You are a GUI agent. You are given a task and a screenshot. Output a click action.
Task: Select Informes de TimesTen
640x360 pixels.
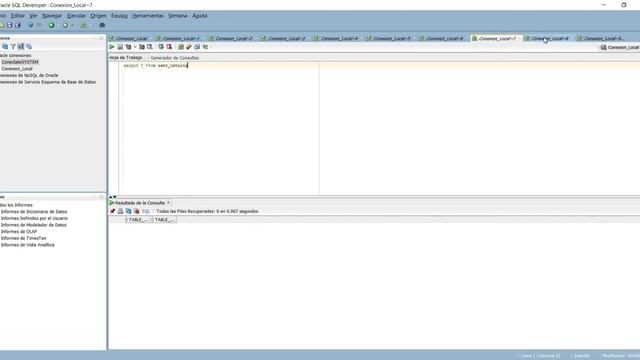(x=23, y=238)
